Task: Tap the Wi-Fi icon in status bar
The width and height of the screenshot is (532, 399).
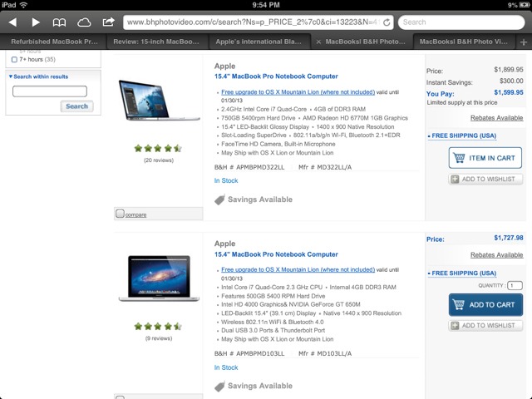Action: coord(23,5)
